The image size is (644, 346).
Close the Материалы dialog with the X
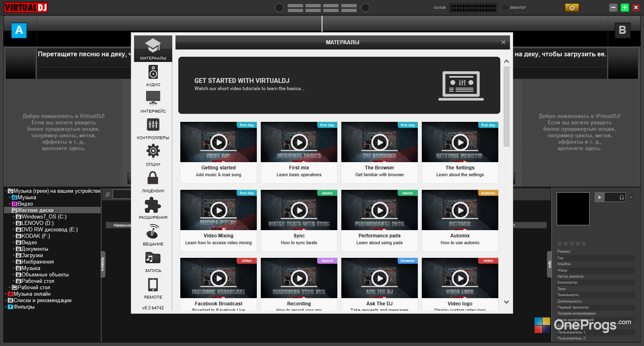pyautogui.click(x=503, y=42)
